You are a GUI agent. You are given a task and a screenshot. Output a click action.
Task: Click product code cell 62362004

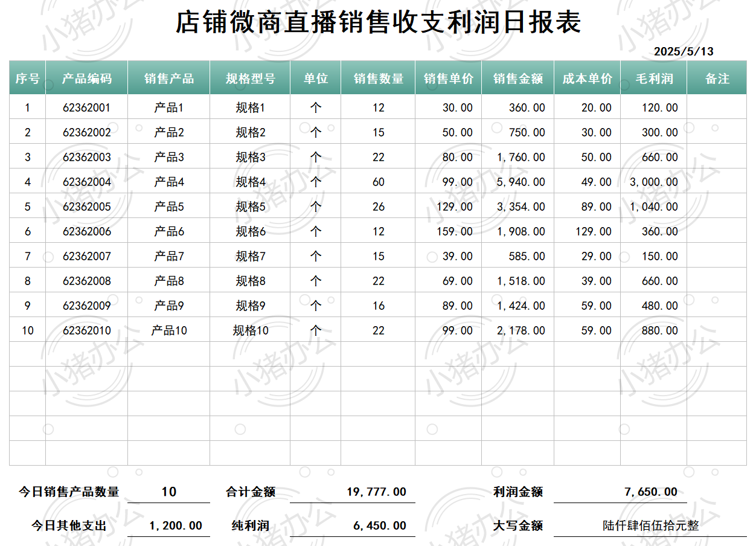pyautogui.click(x=87, y=182)
